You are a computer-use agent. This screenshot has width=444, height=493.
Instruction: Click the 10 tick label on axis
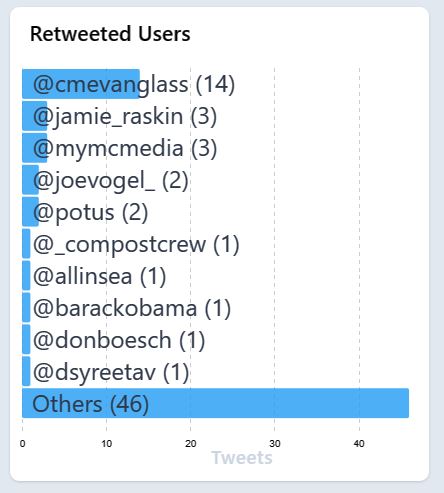107,444
